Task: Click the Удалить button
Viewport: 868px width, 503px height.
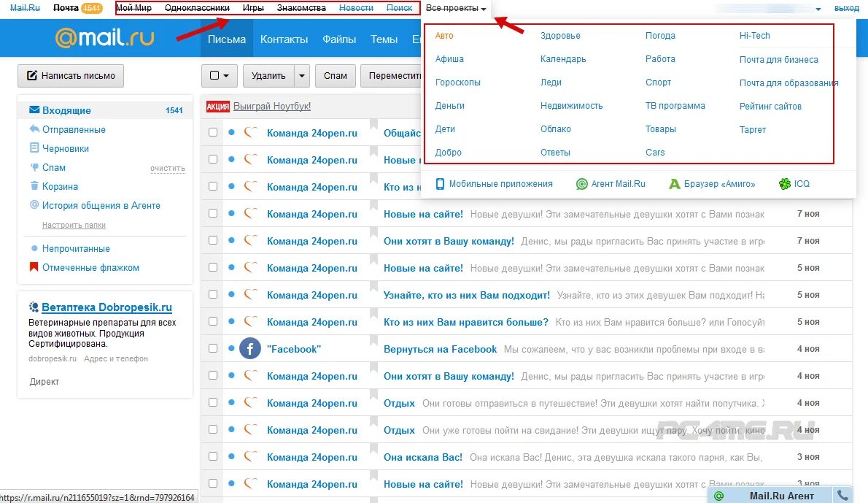Action: click(268, 76)
